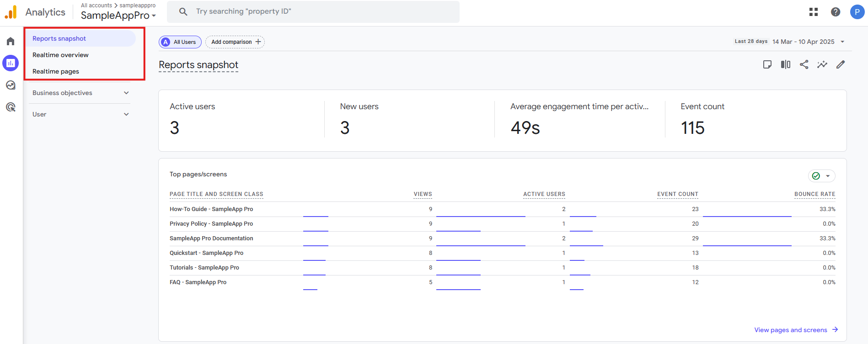
Task: Open the Insights sparkline icon
Action: coord(822,64)
